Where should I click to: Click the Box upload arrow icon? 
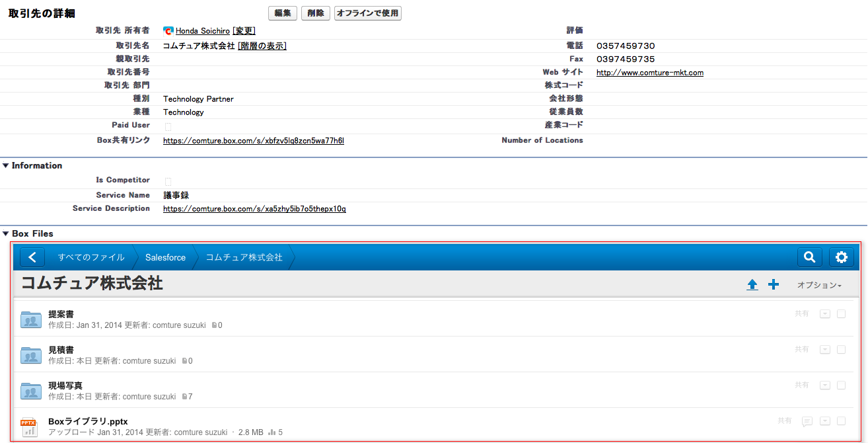click(752, 285)
